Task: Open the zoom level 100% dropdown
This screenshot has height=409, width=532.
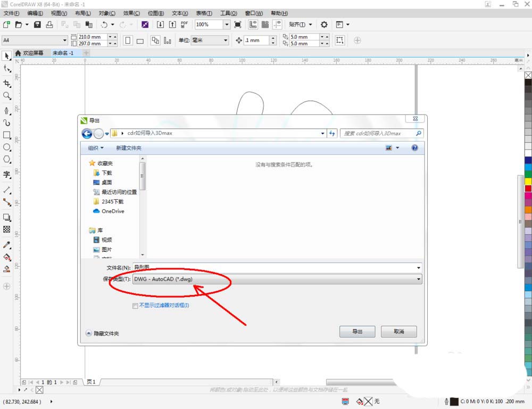Action: click(227, 24)
